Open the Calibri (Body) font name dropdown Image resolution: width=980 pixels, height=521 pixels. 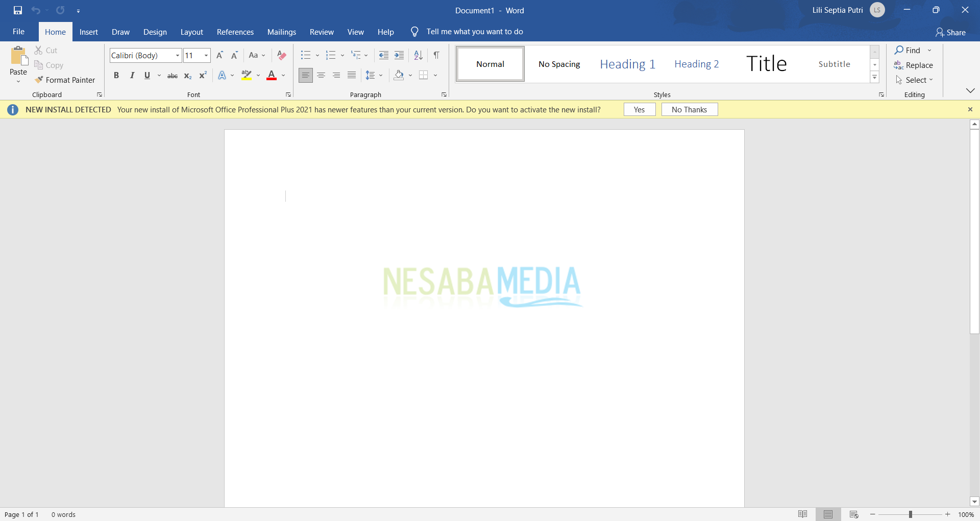pos(178,55)
